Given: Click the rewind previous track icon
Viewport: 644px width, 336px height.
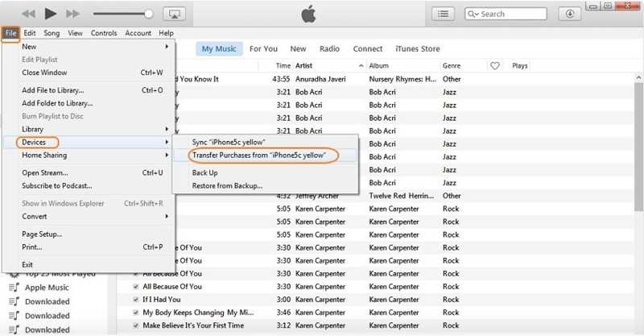Looking at the screenshot, I should 28,14.
